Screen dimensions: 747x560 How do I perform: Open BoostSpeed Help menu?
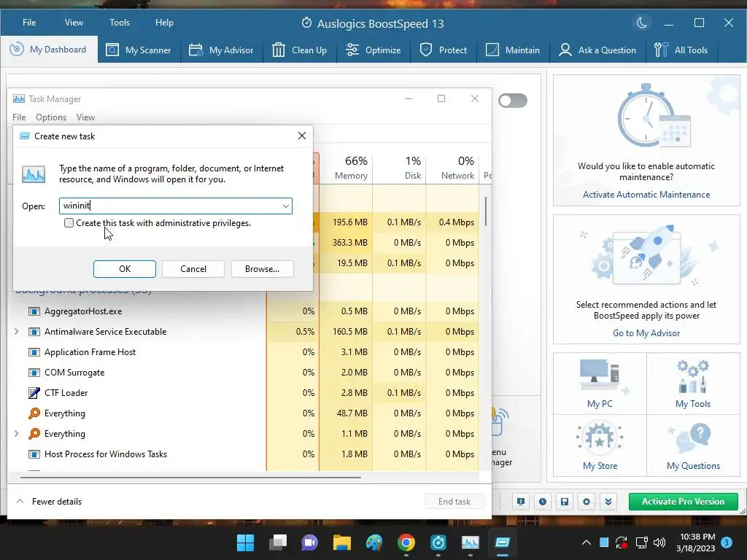click(164, 23)
